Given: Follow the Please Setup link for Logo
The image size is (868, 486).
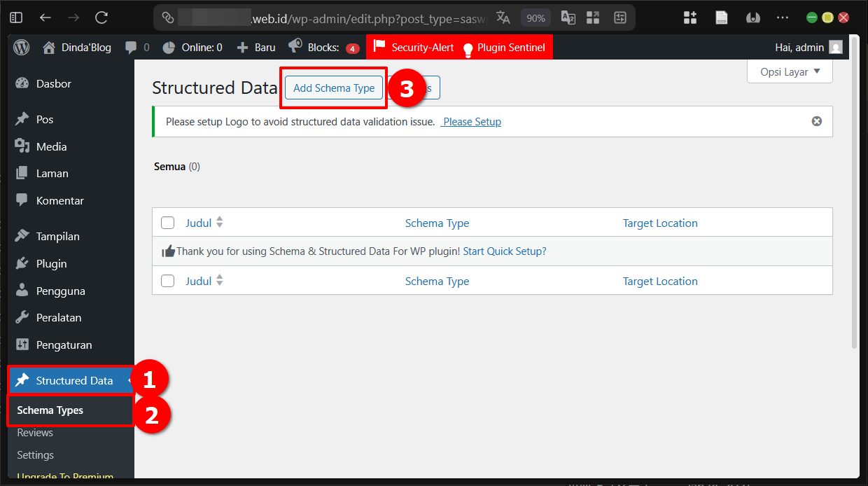Looking at the screenshot, I should [x=470, y=121].
